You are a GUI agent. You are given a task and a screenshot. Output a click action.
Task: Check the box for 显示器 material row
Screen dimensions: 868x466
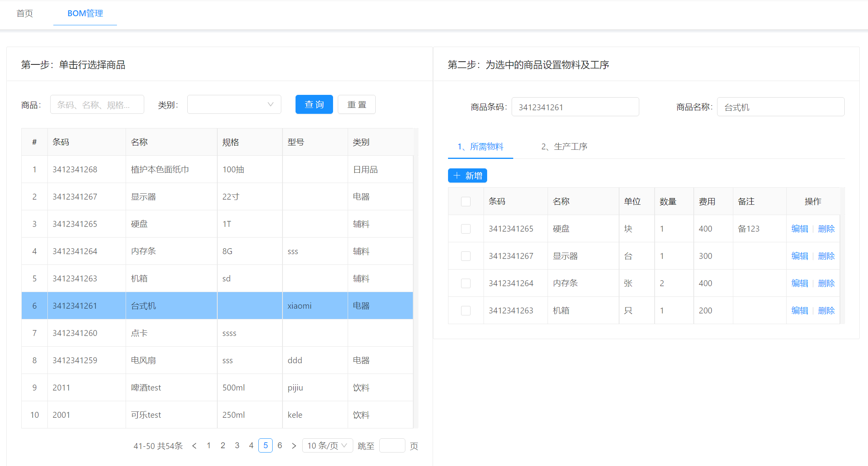click(x=466, y=256)
